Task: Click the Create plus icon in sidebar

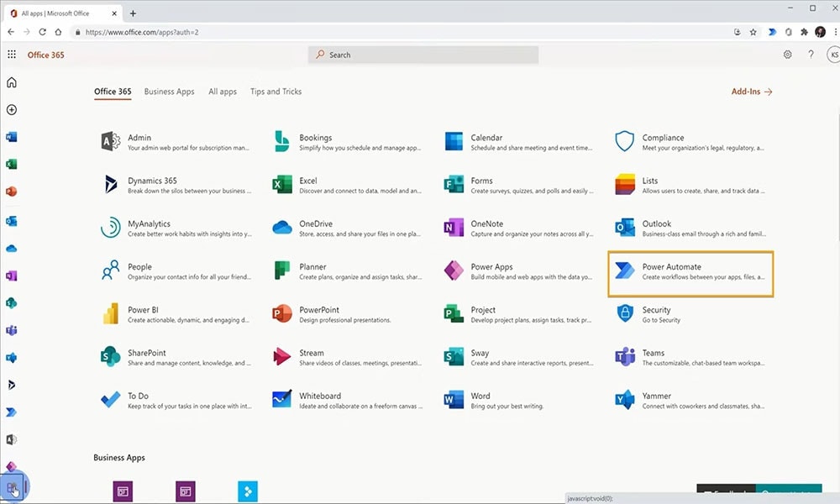Action: pyautogui.click(x=12, y=110)
